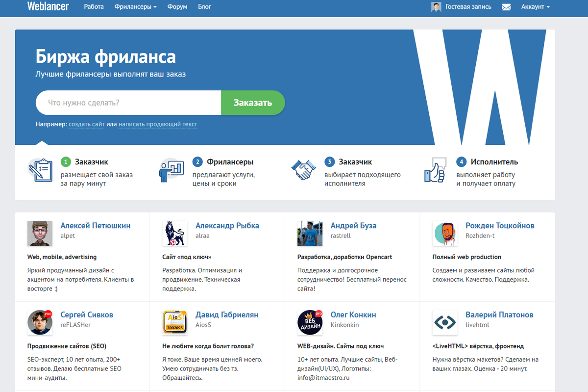This screenshot has height=392, width=588.
Task: Click 'Разработка, доработки Opencart' heading
Action: 344,257
